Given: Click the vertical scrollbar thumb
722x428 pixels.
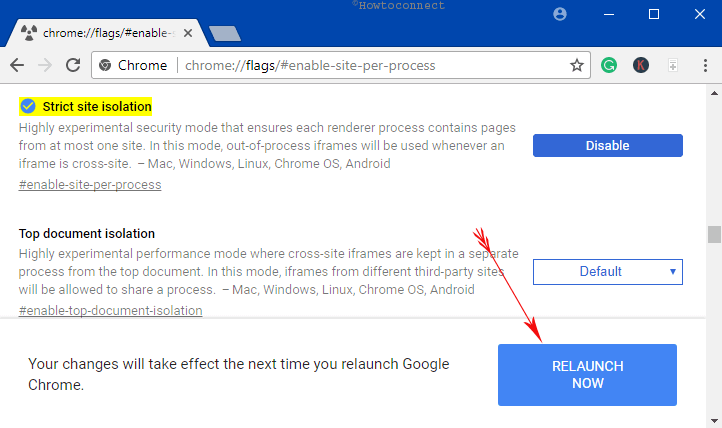Looking at the screenshot, I should pyautogui.click(x=714, y=234).
